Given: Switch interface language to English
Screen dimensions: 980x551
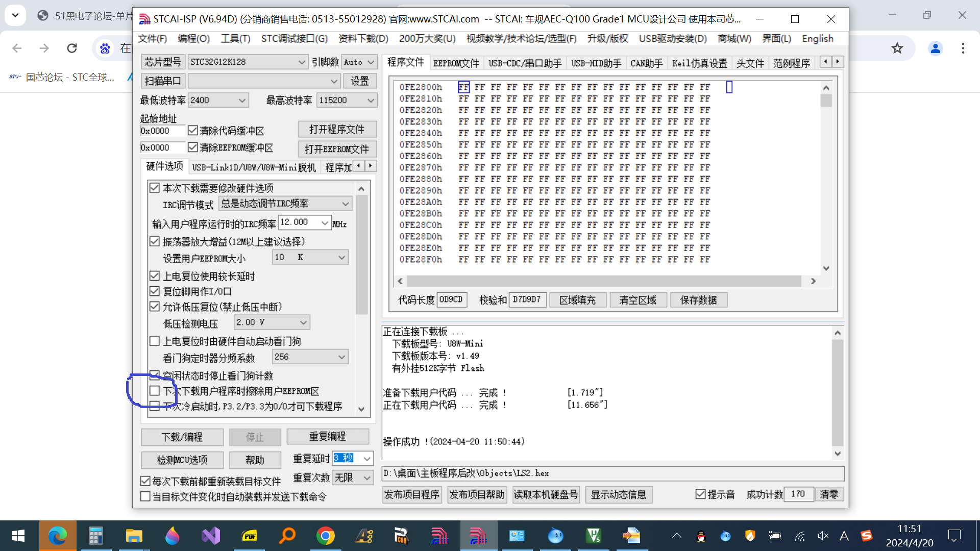Looking at the screenshot, I should [x=817, y=39].
